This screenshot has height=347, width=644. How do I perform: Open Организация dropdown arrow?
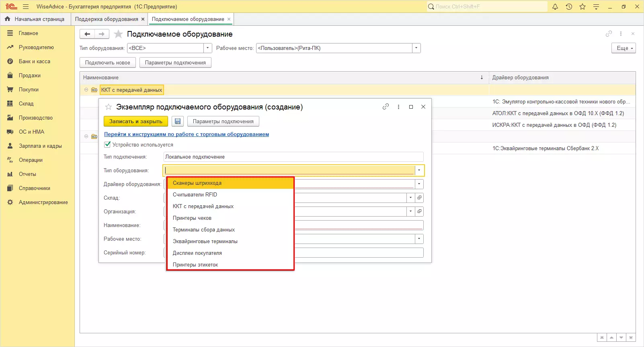tap(410, 211)
